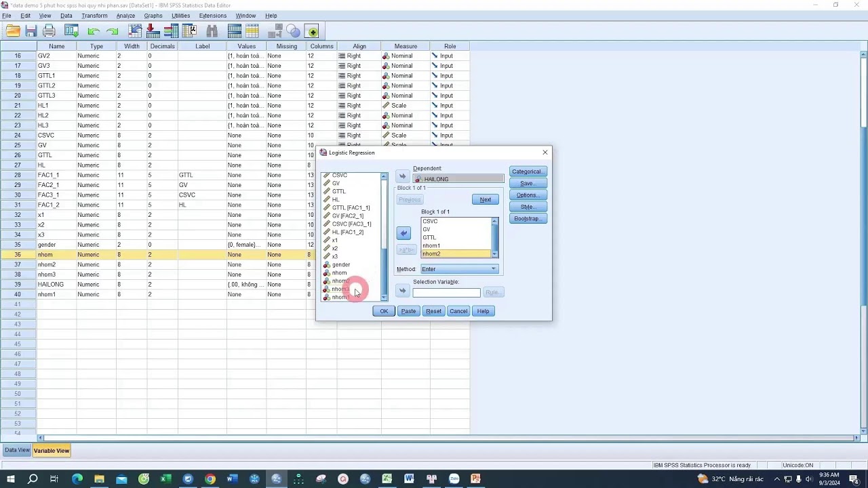The width and height of the screenshot is (868, 488).
Task: Click arrow button beside Selection Variable field
Action: [402, 291]
